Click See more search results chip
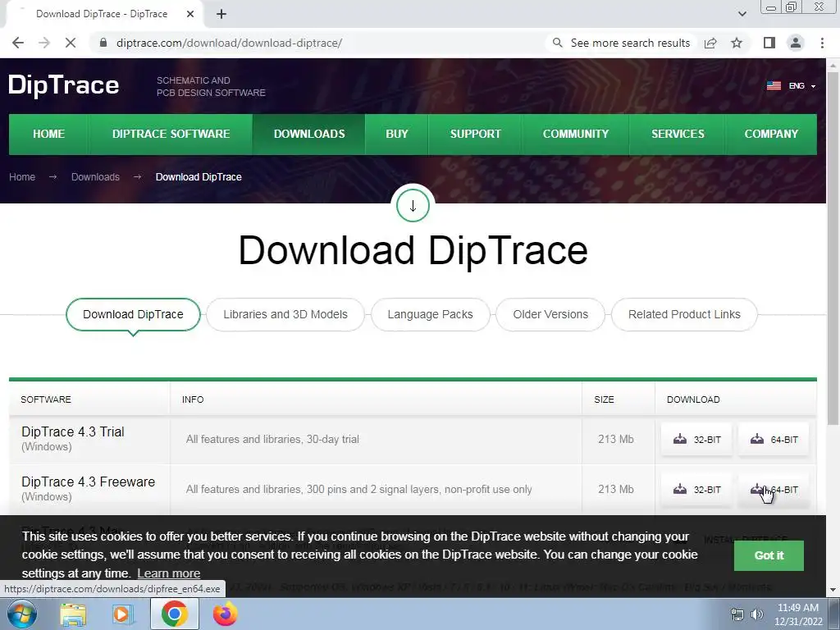840x630 pixels. [x=622, y=43]
